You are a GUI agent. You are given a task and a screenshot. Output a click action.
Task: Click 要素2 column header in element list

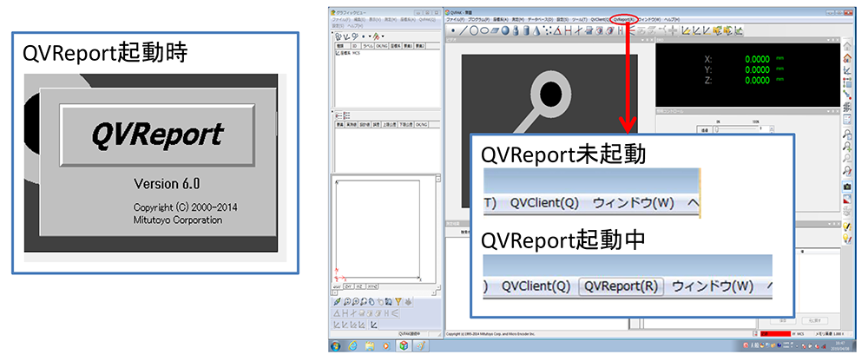pos(420,46)
